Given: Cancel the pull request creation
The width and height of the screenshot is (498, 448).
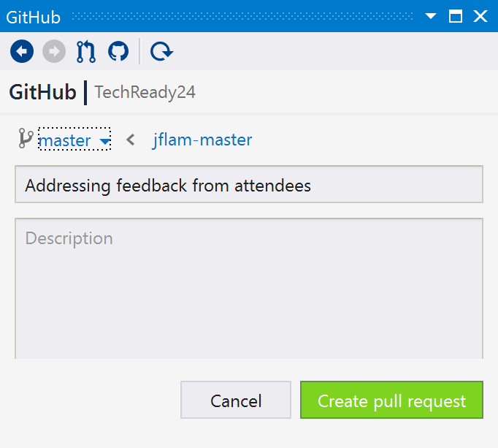Looking at the screenshot, I should 236,400.
